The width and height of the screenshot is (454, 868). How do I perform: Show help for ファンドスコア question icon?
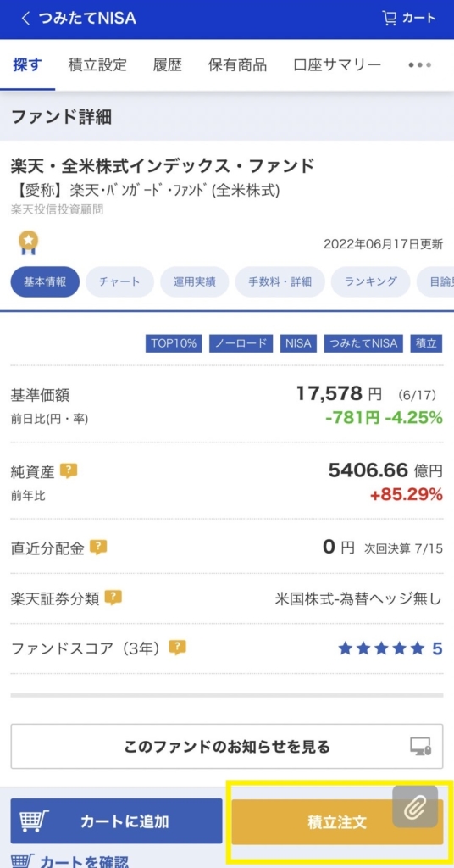(178, 647)
